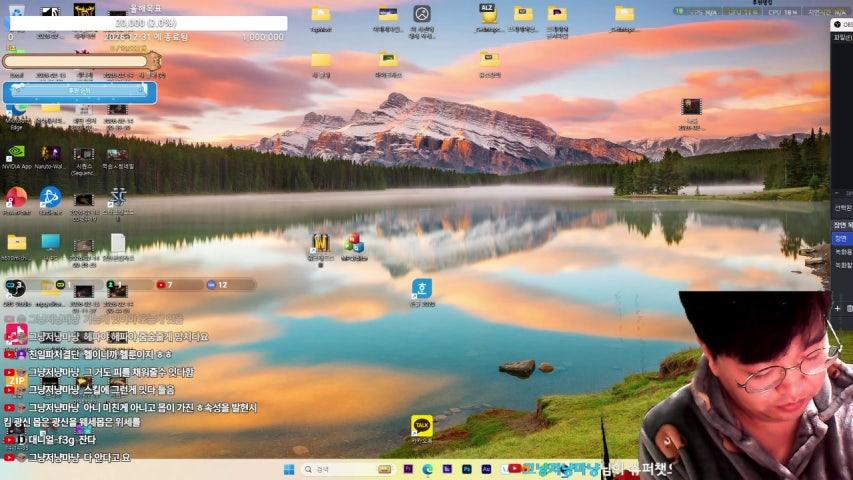
Task: Open the Warcraft III desktop shortcut
Action: coord(321,243)
